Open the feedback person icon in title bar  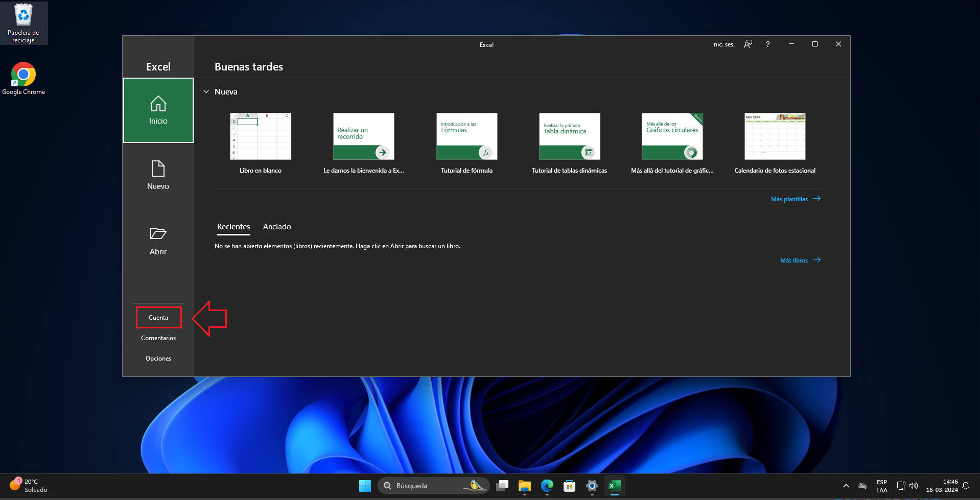748,44
